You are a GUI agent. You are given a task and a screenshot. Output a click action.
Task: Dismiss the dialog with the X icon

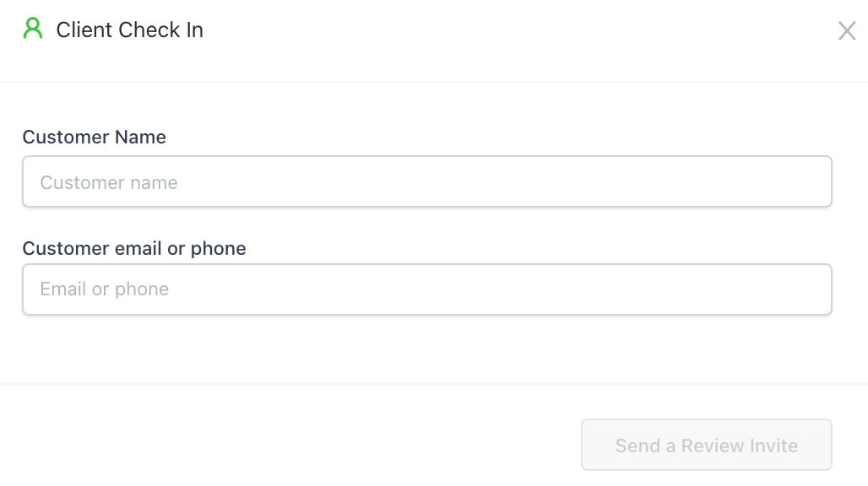pos(846,31)
